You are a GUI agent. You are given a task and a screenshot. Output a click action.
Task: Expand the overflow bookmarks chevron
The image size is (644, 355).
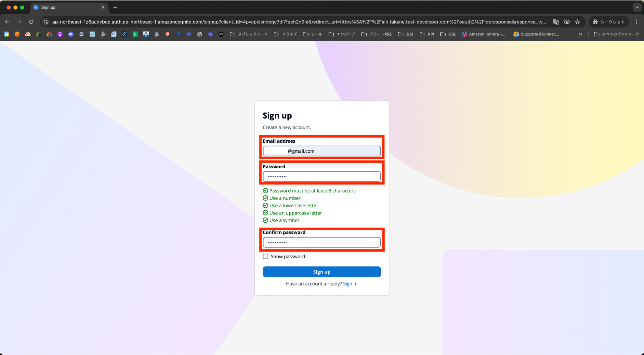pyautogui.click(x=580, y=34)
